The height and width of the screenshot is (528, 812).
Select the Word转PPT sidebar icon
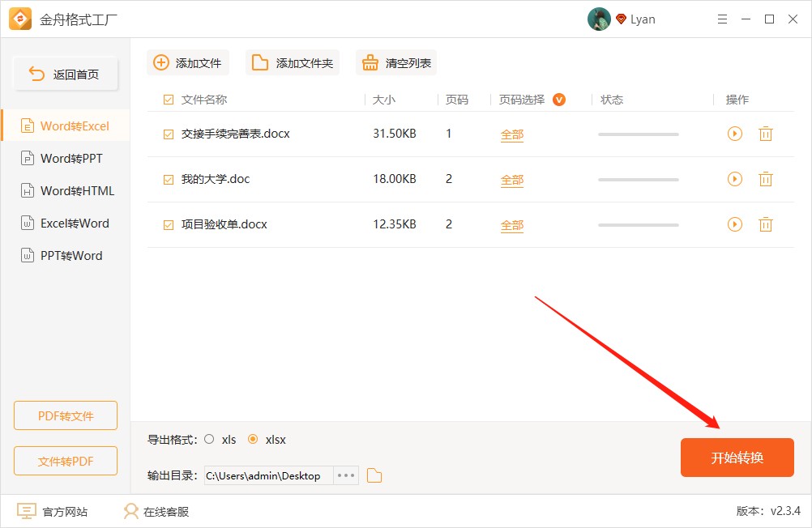coord(29,158)
